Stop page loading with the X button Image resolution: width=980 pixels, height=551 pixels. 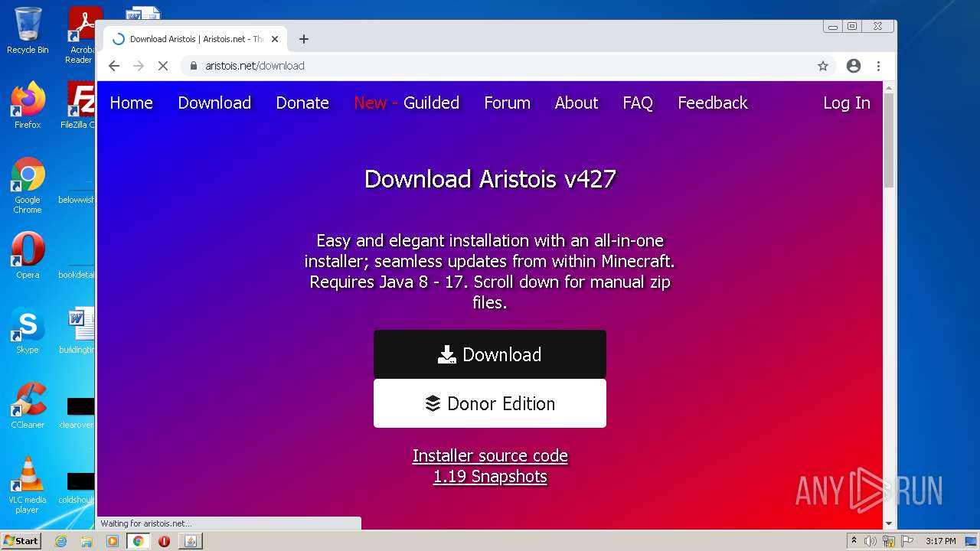click(163, 66)
